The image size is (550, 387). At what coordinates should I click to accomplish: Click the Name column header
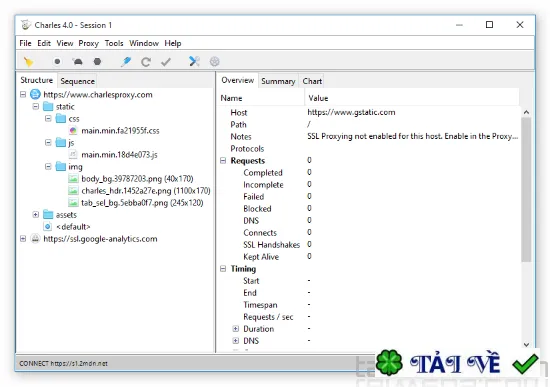(261, 98)
